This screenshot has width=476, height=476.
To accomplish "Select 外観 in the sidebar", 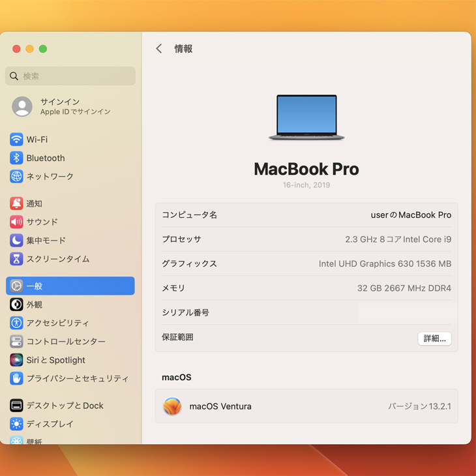I will pyautogui.click(x=34, y=305).
